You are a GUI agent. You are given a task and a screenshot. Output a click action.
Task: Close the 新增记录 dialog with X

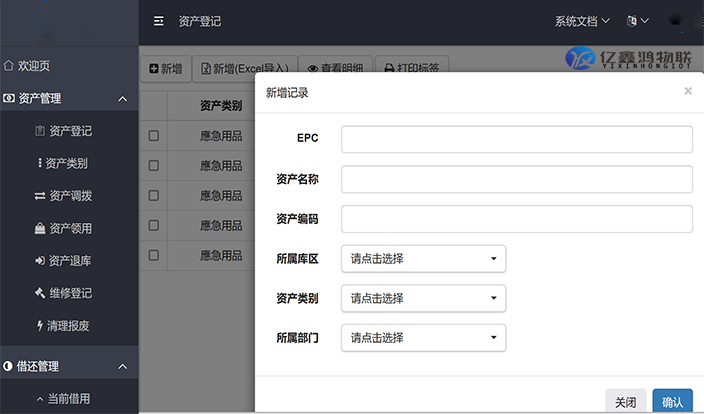pyautogui.click(x=688, y=91)
